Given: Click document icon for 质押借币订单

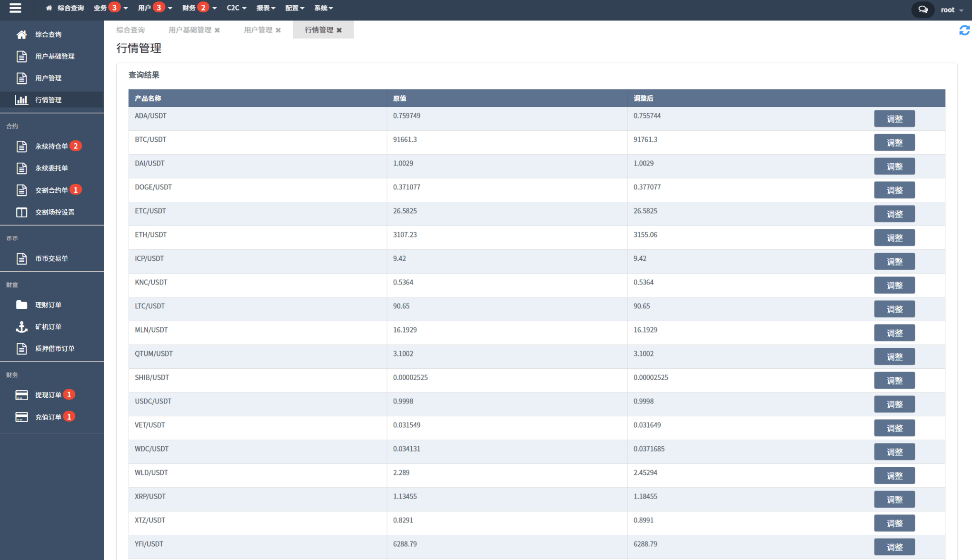Looking at the screenshot, I should [21, 348].
